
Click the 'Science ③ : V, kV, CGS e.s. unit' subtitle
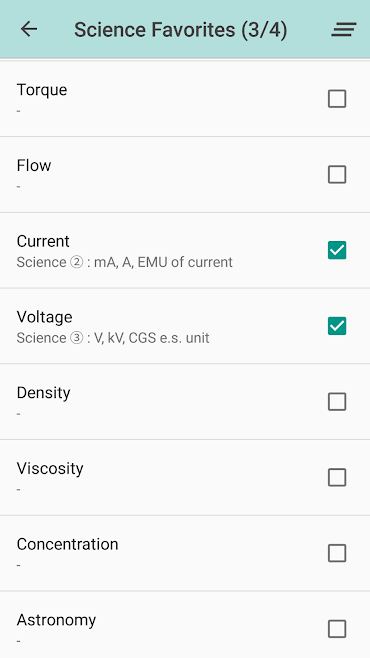click(x=113, y=338)
